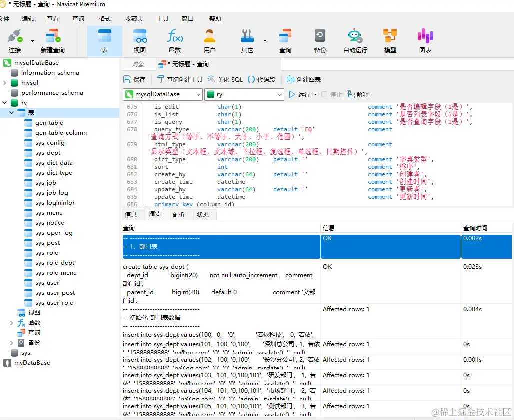This screenshot has height=420, width=514.
Task: Select the information_schema database
Action: point(50,73)
